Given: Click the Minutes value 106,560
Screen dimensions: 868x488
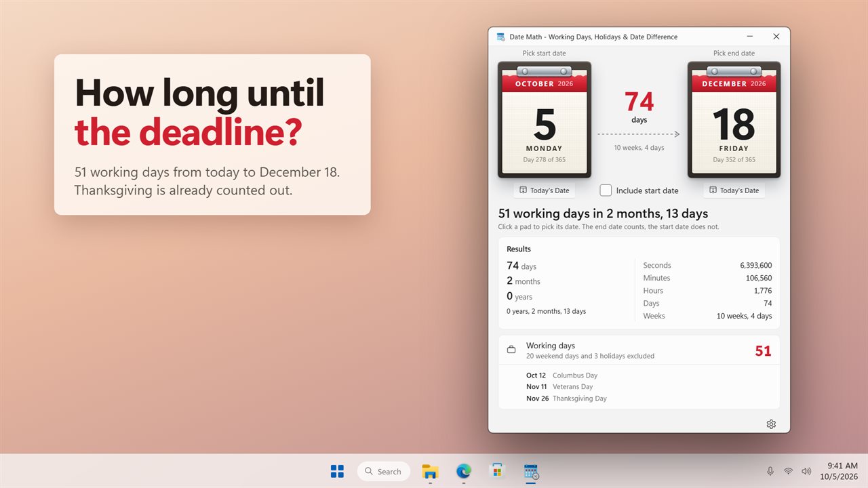Looking at the screenshot, I should 758,278.
